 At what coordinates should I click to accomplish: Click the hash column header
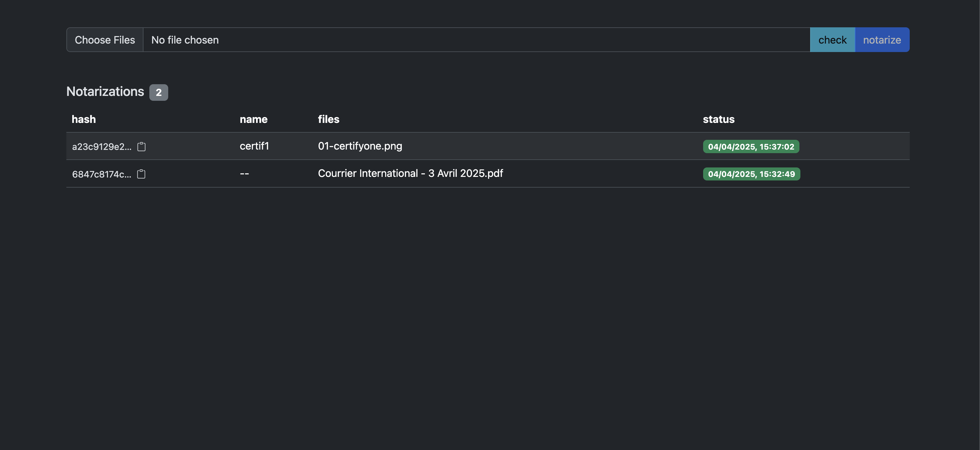[x=84, y=119]
